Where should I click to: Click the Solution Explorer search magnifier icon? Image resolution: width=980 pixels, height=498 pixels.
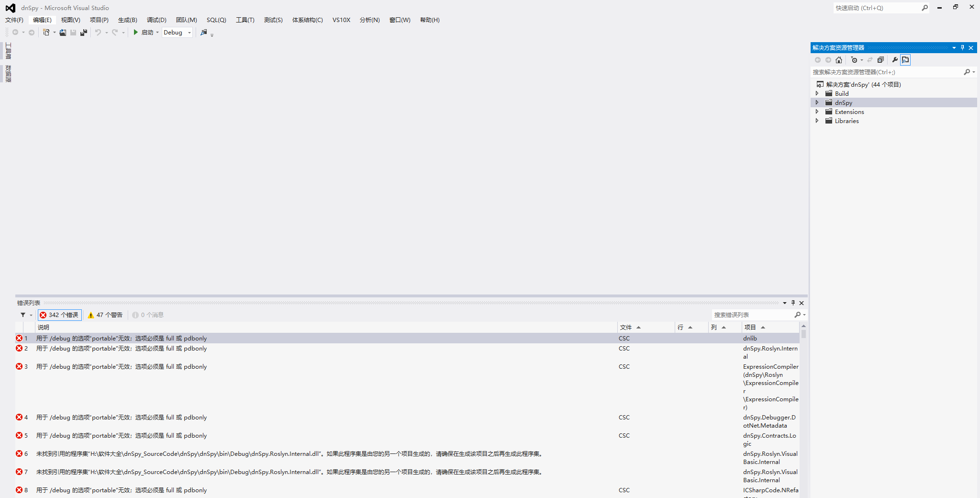967,72
